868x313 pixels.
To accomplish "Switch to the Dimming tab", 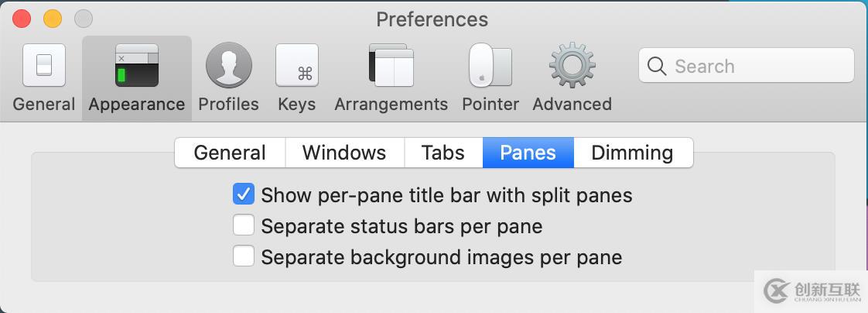I will click(632, 153).
